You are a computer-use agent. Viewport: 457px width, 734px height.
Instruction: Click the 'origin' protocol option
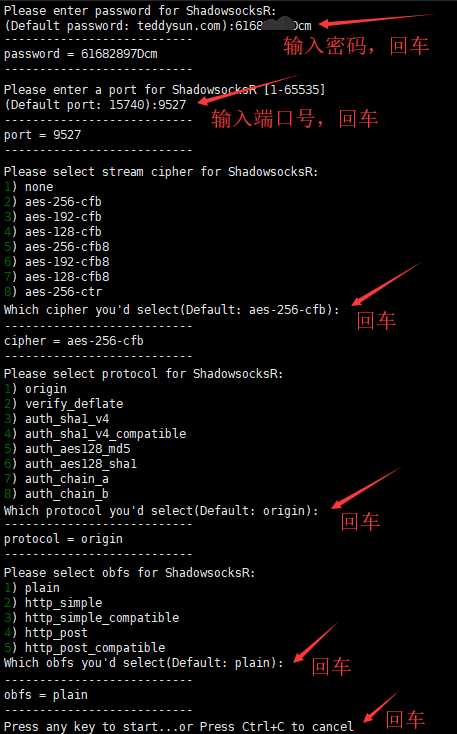[35, 389]
